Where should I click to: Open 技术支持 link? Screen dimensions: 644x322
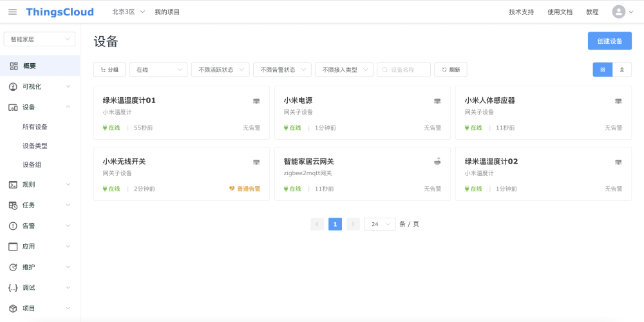[x=522, y=12]
